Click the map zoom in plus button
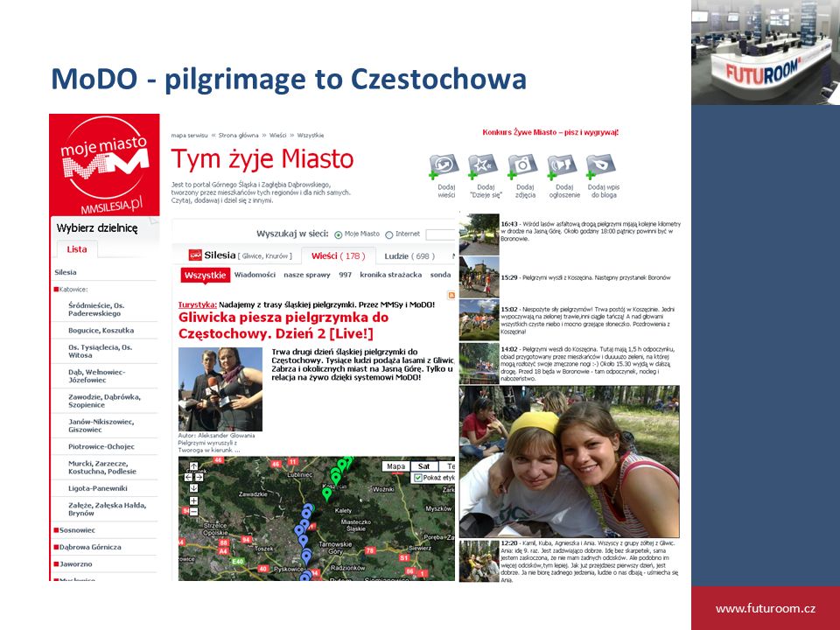This screenshot has width=840, height=630. (194, 500)
